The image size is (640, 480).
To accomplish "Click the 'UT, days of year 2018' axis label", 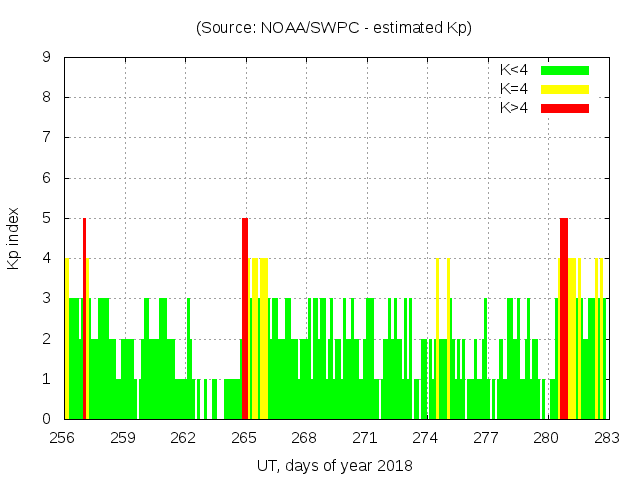I will click(x=334, y=465).
